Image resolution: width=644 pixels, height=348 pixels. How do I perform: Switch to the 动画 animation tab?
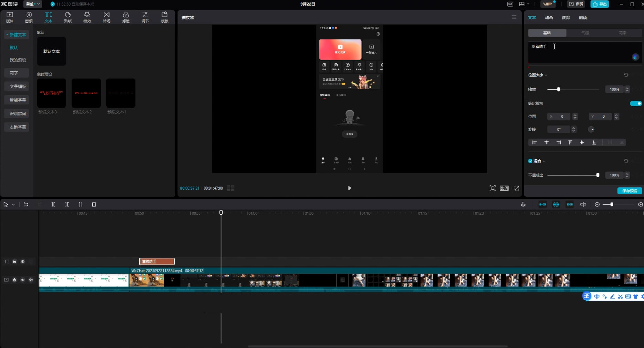click(549, 18)
